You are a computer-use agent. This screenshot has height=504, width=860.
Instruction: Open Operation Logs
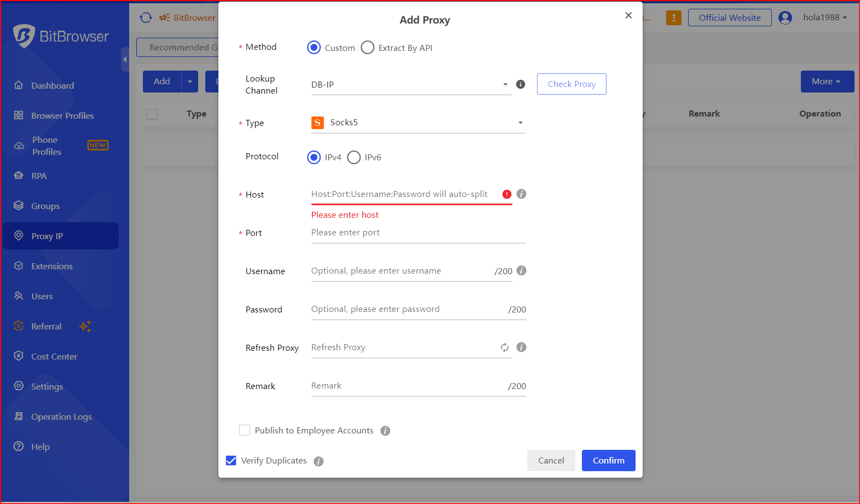[x=61, y=416]
